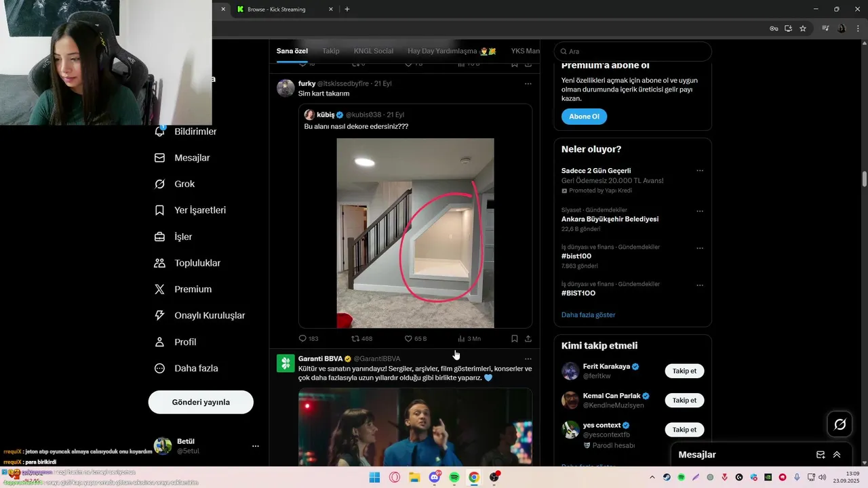868x488 pixels.
Task: Switch to Takip tab
Action: point(331,51)
